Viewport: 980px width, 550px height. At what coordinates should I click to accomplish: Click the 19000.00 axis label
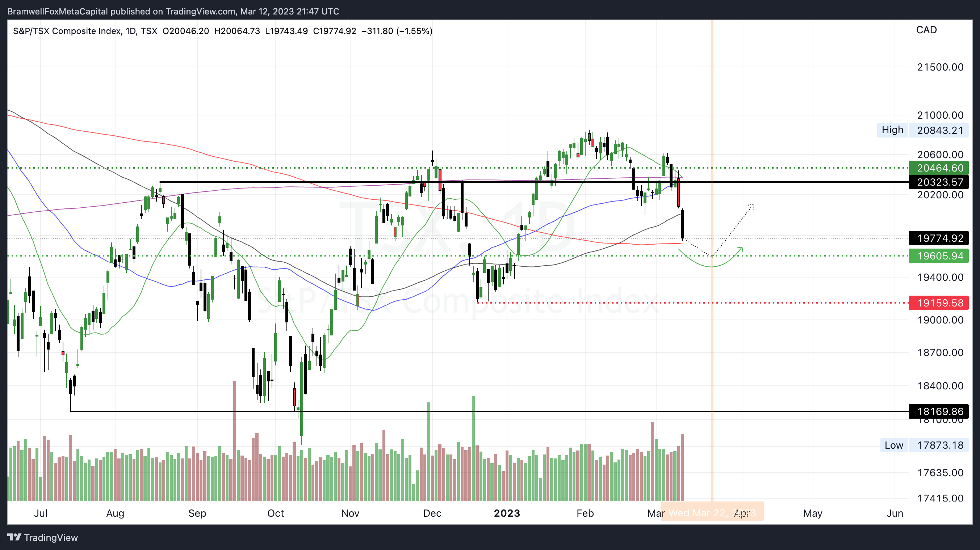pyautogui.click(x=940, y=320)
